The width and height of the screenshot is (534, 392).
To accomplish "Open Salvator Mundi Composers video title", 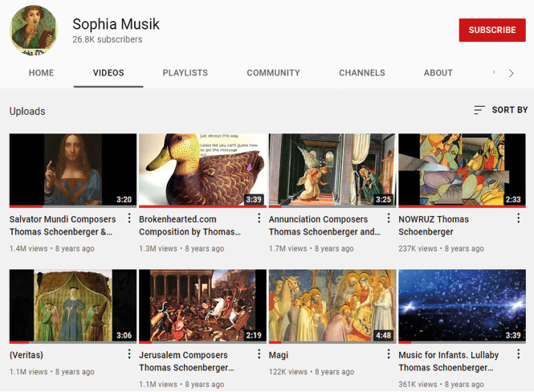I will [x=63, y=226].
